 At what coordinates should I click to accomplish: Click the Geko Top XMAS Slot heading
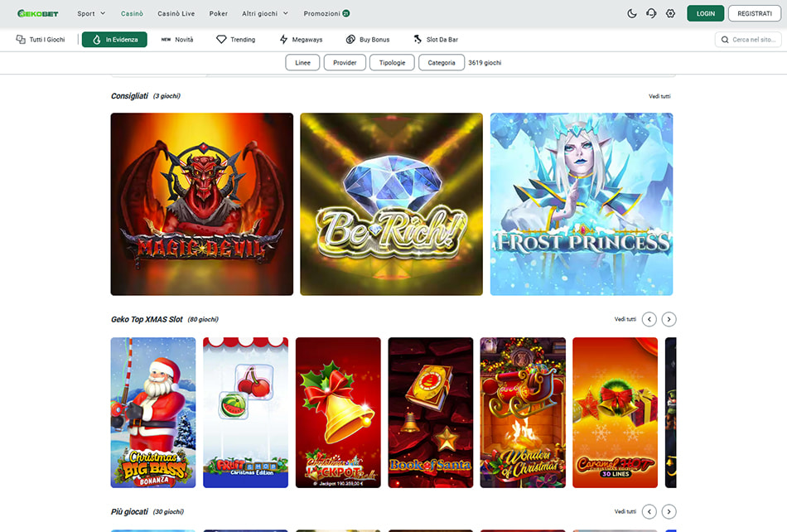[x=147, y=319]
